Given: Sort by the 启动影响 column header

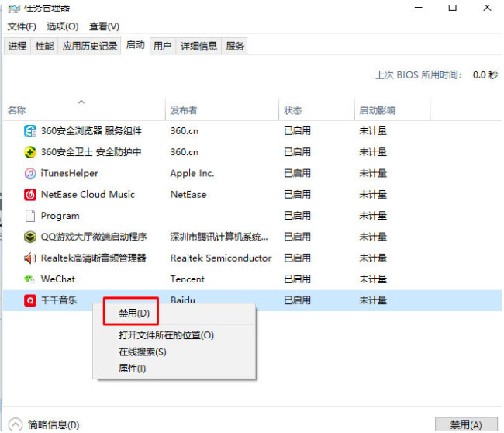Looking at the screenshot, I should click(x=377, y=111).
